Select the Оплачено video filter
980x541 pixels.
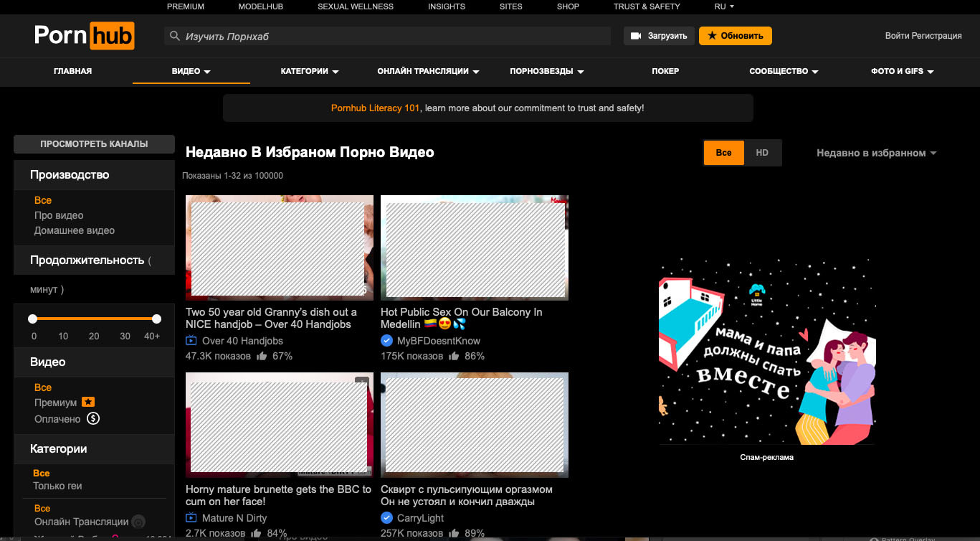pyautogui.click(x=57, y=419)
